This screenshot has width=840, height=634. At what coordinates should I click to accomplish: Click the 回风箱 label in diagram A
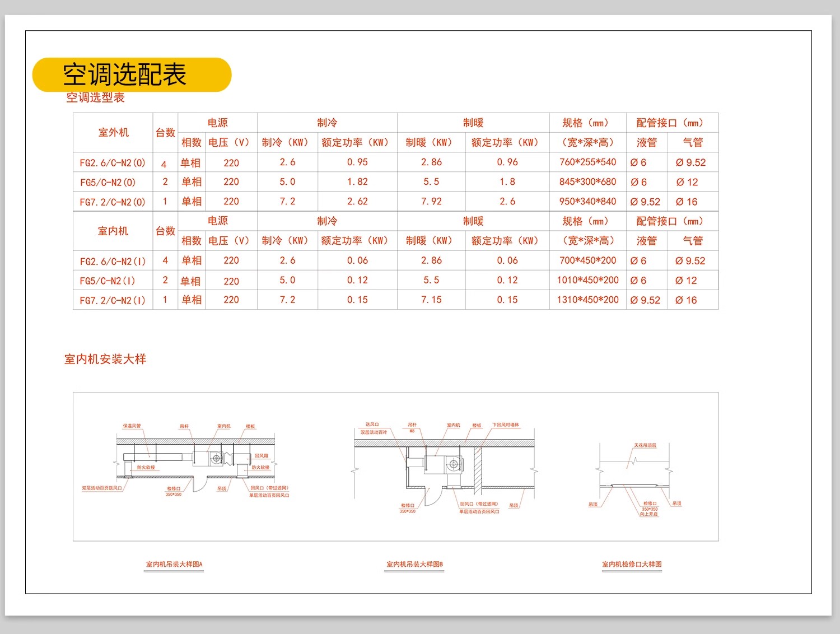[x=262, y=456]
